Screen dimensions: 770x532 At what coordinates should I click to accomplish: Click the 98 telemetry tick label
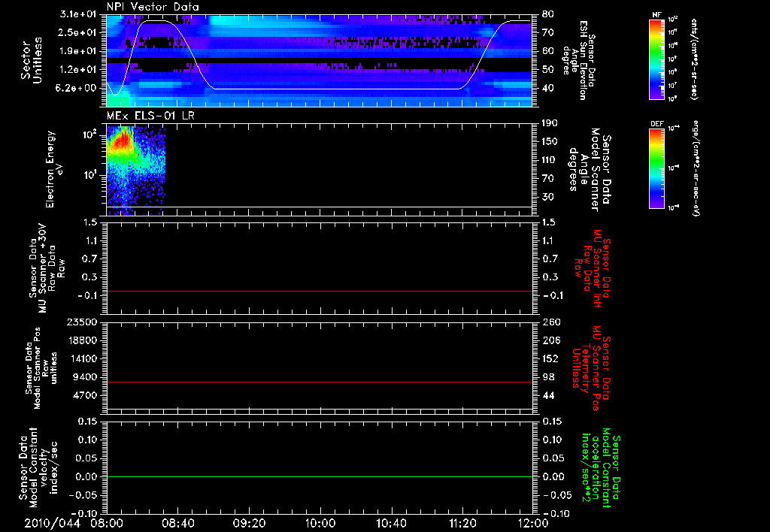[547, 377]
